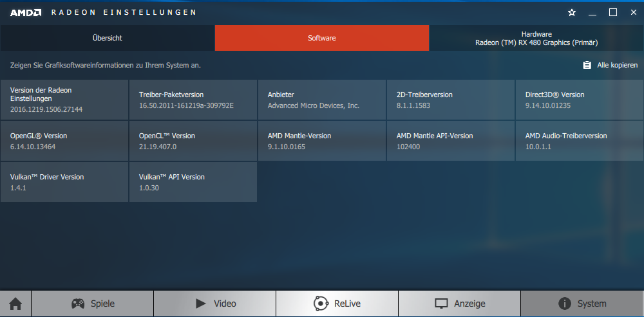Click the RADEON EINSTELLUNGEN title text
The width and height of the screenshot is (644, 317).
coord(124,12)
